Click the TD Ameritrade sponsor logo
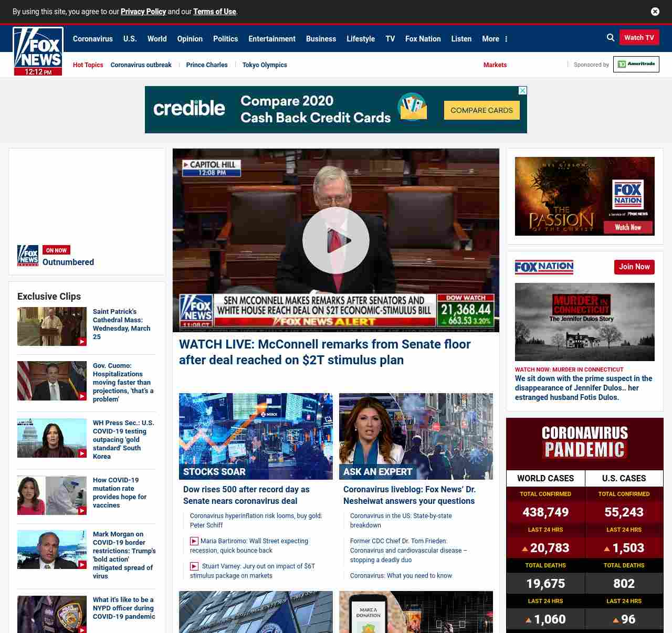672x633 pixels. (x=636, y=65)
